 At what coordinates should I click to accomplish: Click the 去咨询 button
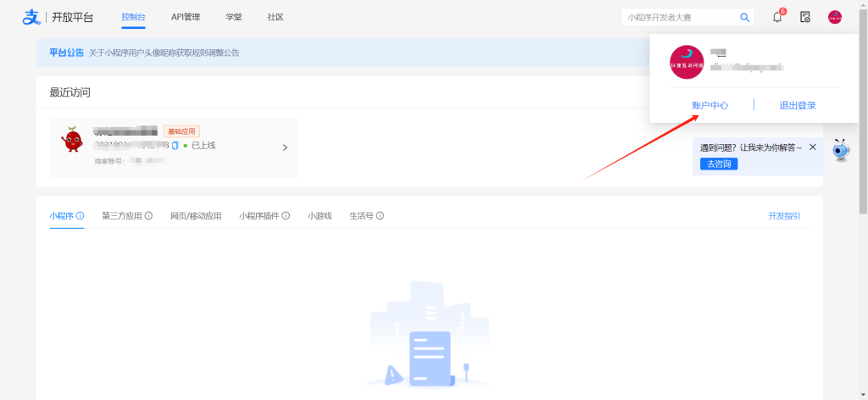[719, 164]
